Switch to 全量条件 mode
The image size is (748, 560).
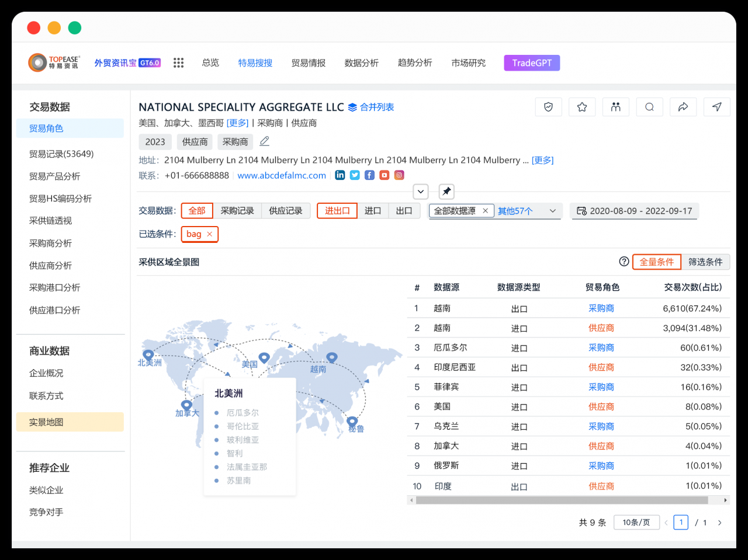tap(657, 262)
